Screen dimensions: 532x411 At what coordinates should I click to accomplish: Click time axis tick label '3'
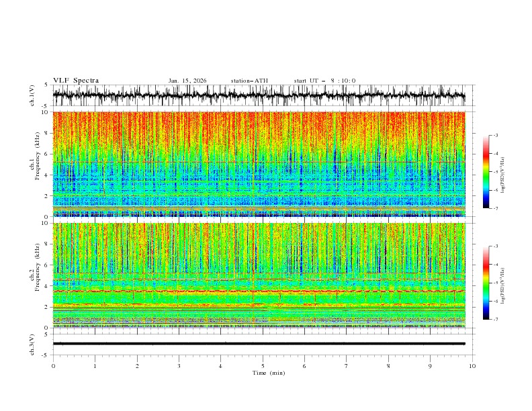click(179, 366)
